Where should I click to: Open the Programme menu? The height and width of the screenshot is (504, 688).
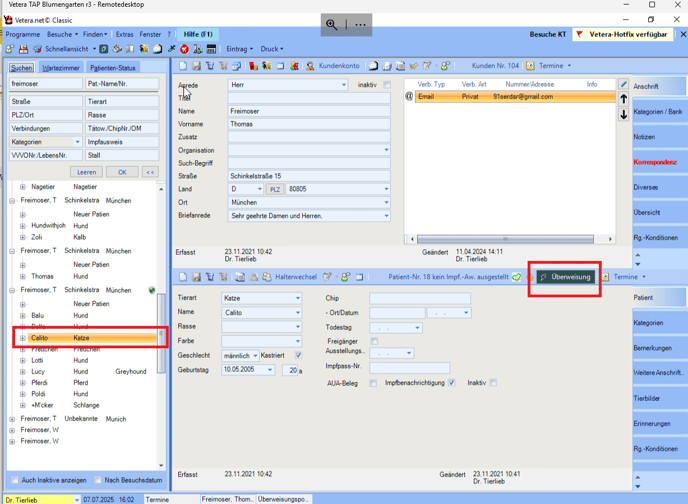point(23,34)
